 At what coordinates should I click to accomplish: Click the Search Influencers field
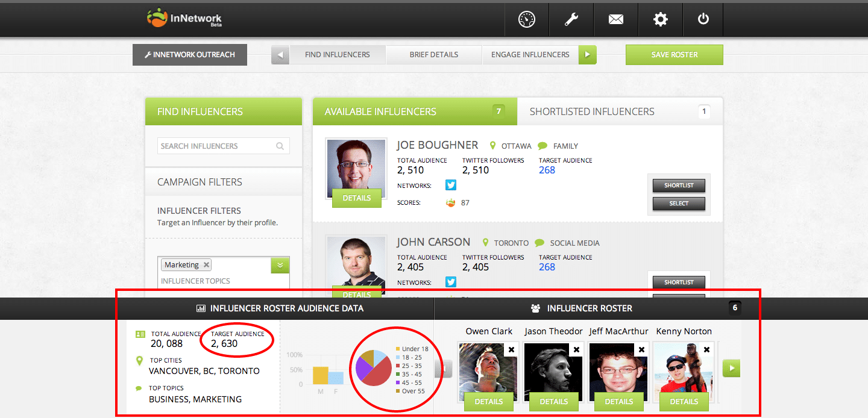coord(224,146)
